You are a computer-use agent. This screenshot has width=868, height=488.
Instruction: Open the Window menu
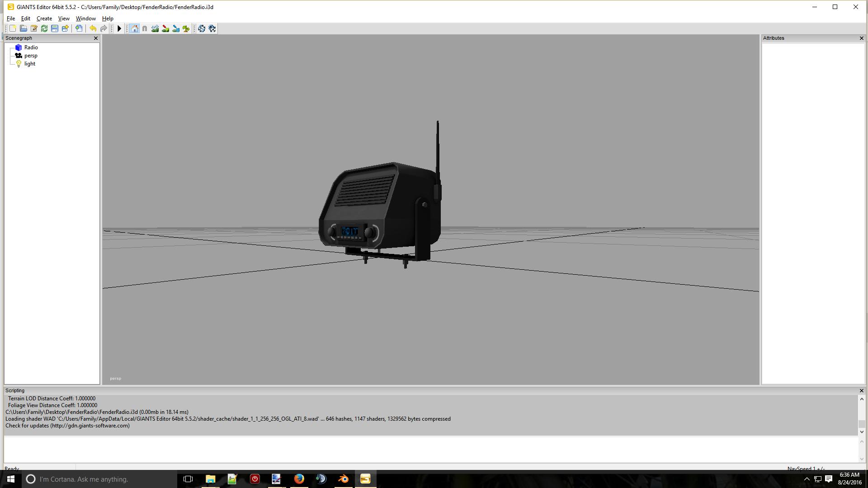(x=85, y=19)
